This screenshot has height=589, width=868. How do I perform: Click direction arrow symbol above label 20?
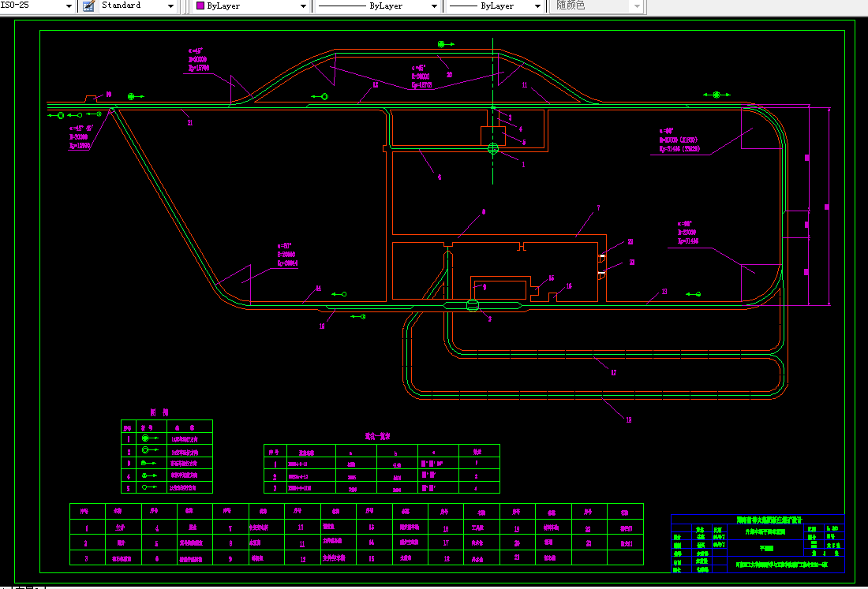click(x=445, y=44)
